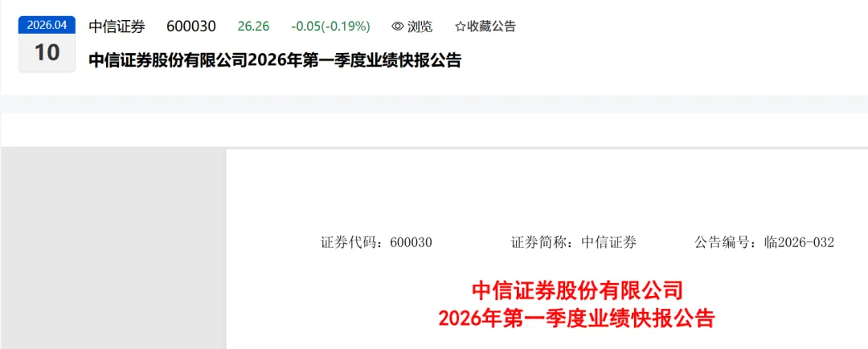Click 公告编号:临2026-032 text
The height and width of the screenshot is (349, 868).
pyautogui.click(x=764, y=243)
